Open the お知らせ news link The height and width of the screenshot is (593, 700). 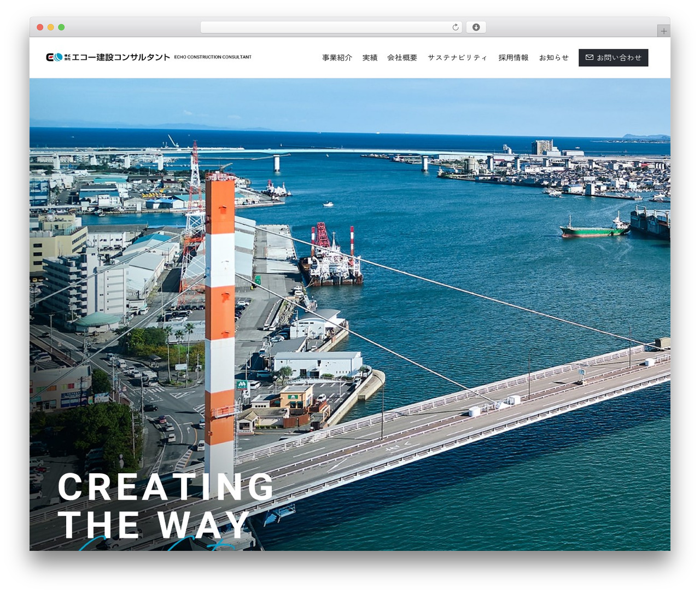click(553, 57)
